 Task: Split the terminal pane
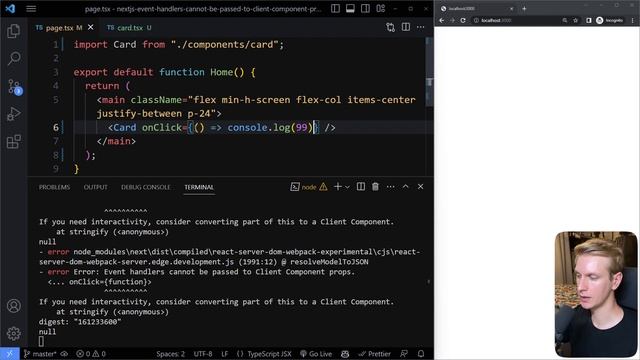(x=361, y=187)
